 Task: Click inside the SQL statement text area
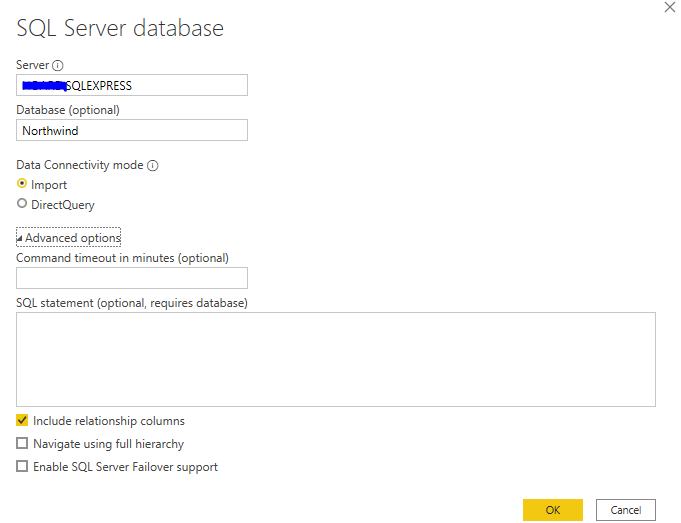coord(336,359)
